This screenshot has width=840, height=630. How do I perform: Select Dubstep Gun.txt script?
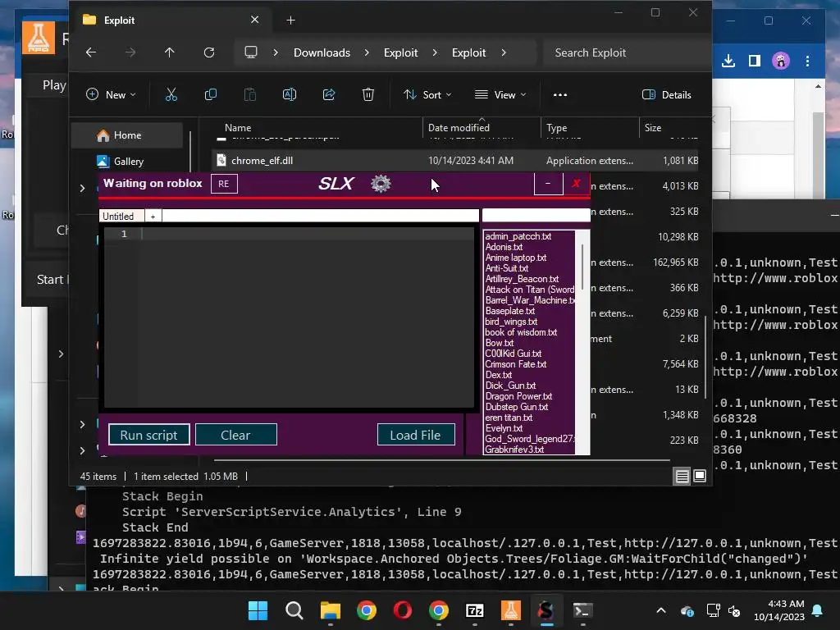[x=517, y=407]
